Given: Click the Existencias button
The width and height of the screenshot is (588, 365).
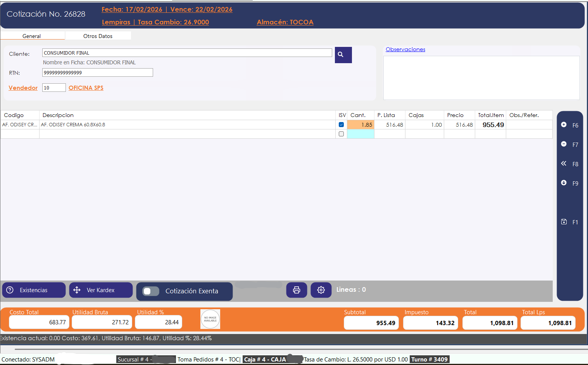Looking at the screenshot, I should (34, 290).
